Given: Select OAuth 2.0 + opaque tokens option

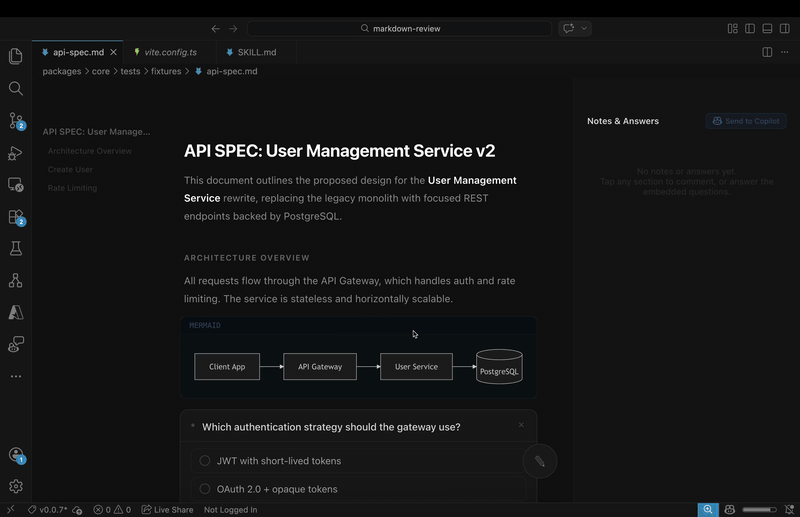Looking at the screenshot, I should point(358,489).
